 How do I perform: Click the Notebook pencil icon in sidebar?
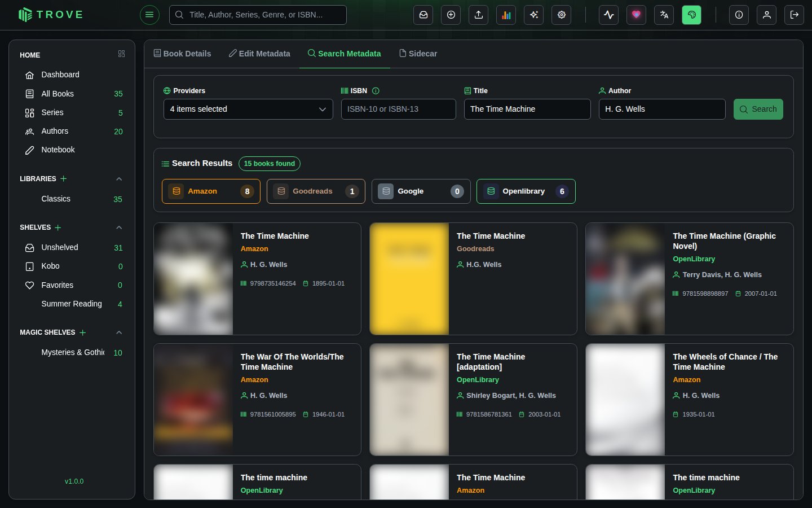[30, 150]
